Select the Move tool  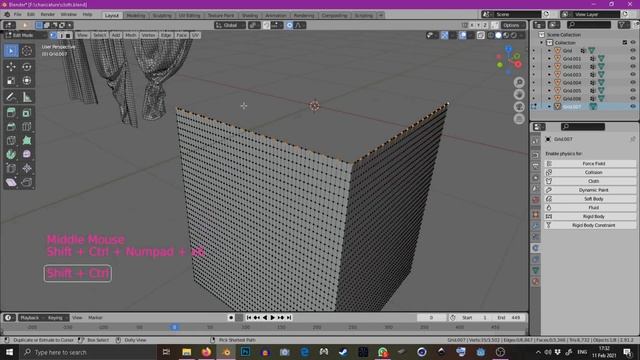[x=11, y=67]
